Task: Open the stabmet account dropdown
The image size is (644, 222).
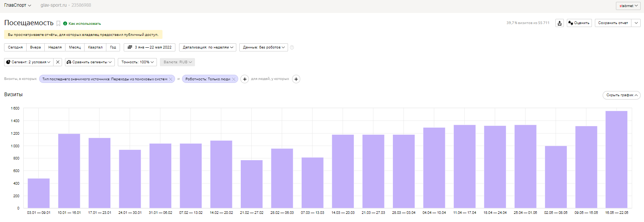Action: coord(628,6)
